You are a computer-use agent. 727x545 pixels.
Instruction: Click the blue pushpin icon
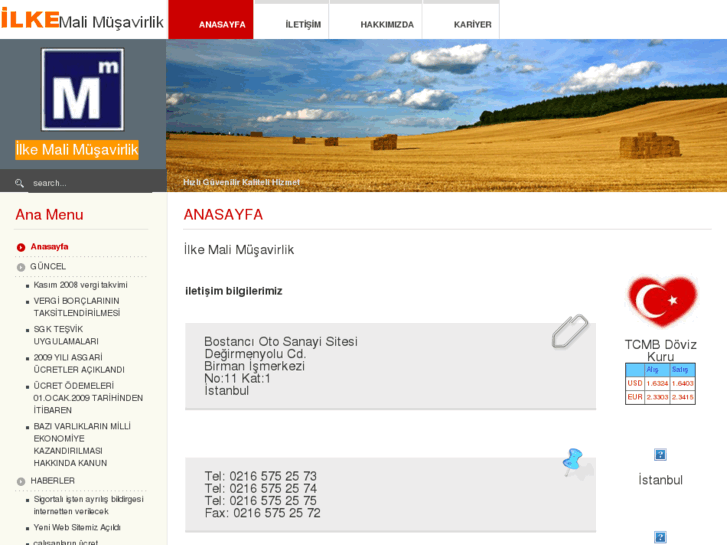(574, 461)
